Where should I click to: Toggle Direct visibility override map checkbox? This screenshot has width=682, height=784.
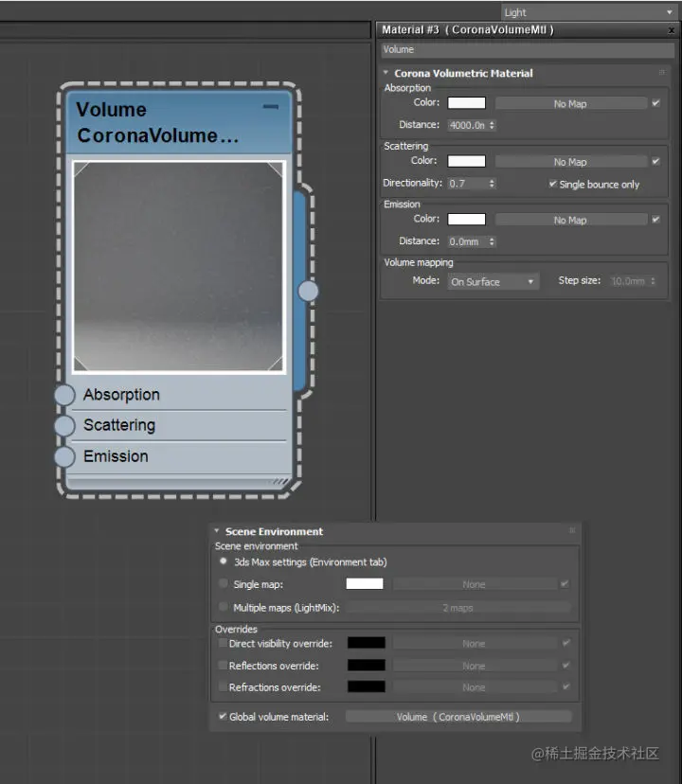coord(565,643)
